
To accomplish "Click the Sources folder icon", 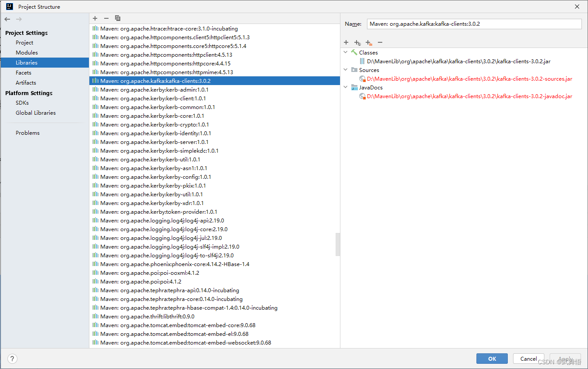I will click(x=354, y=70).
